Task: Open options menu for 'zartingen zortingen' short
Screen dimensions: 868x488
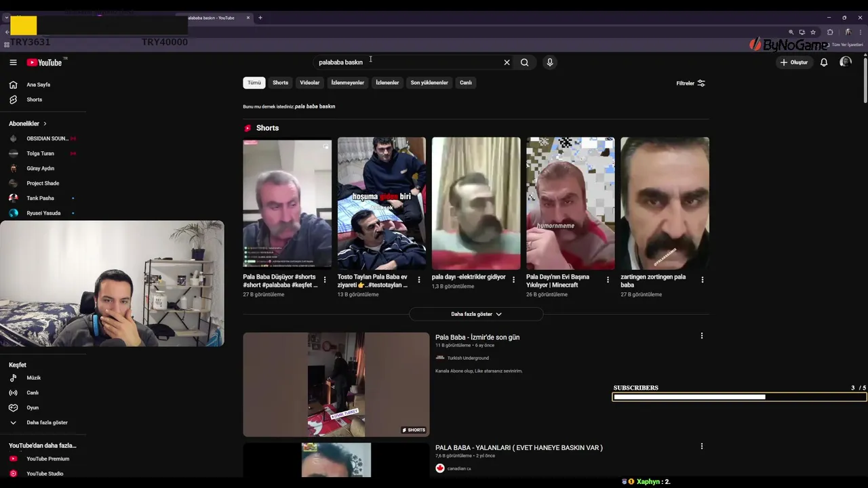Action: pyautogui.click(x=702, y=280)
